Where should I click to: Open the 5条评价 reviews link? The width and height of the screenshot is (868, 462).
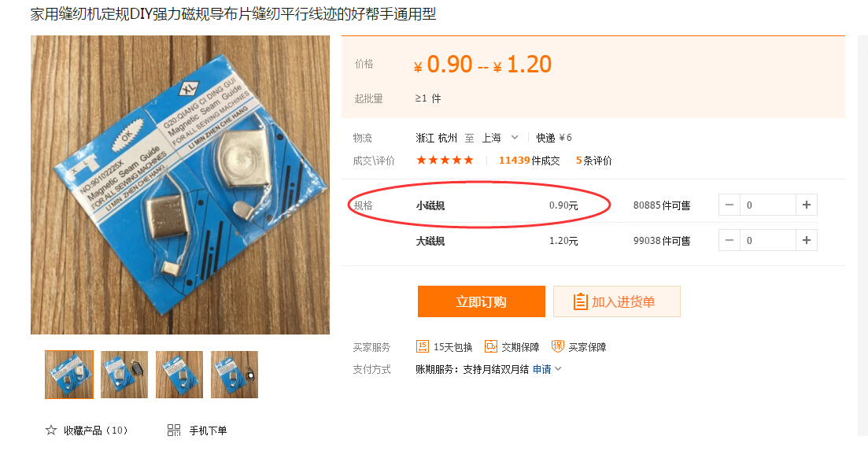pos(593,161)
